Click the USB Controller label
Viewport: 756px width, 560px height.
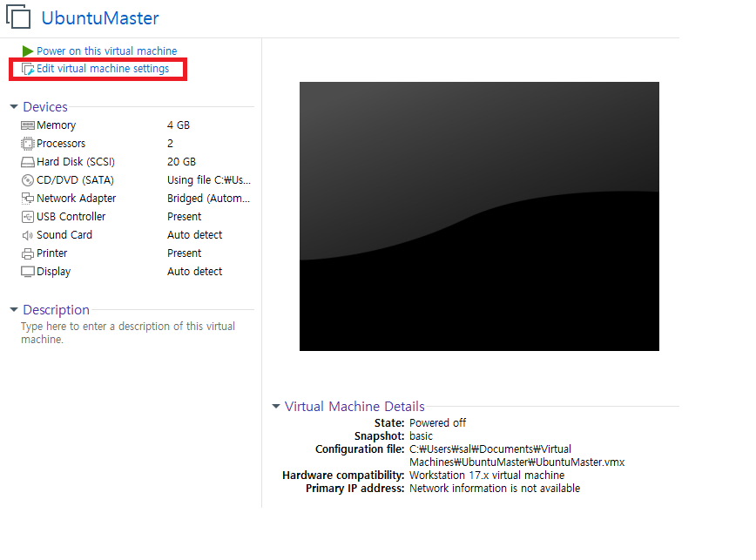click(71, 217)
